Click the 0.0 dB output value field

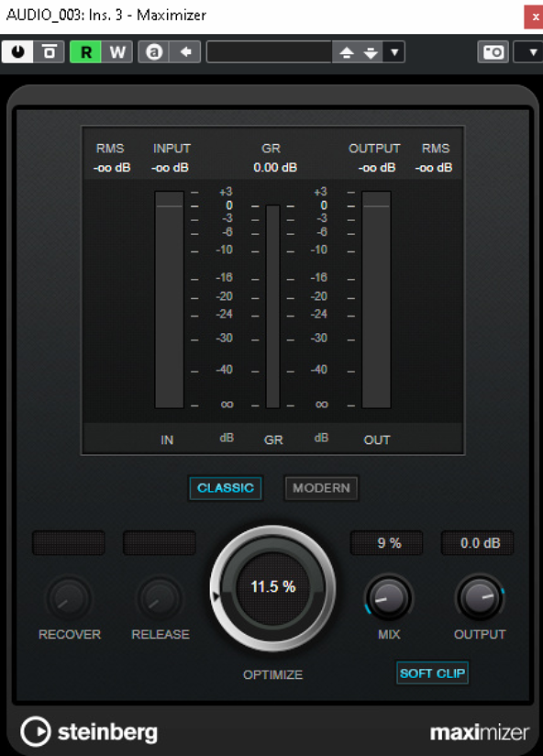point(478,543)
